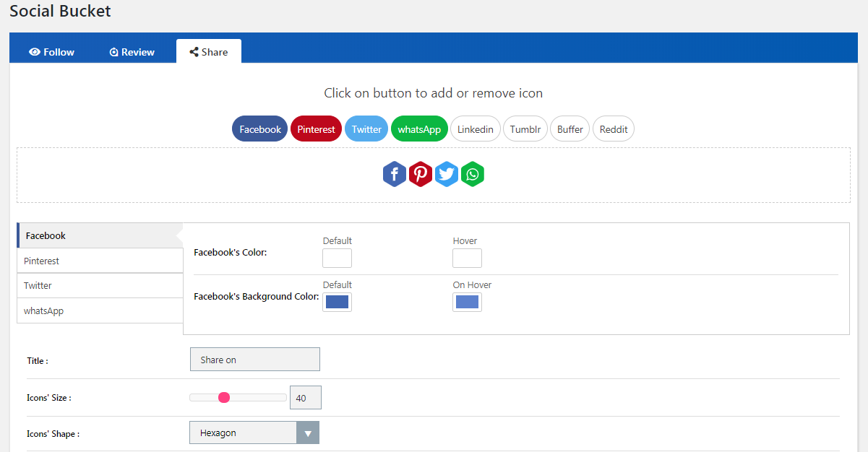
Task: Add the Buffer share icon
Action: [570, 129]
